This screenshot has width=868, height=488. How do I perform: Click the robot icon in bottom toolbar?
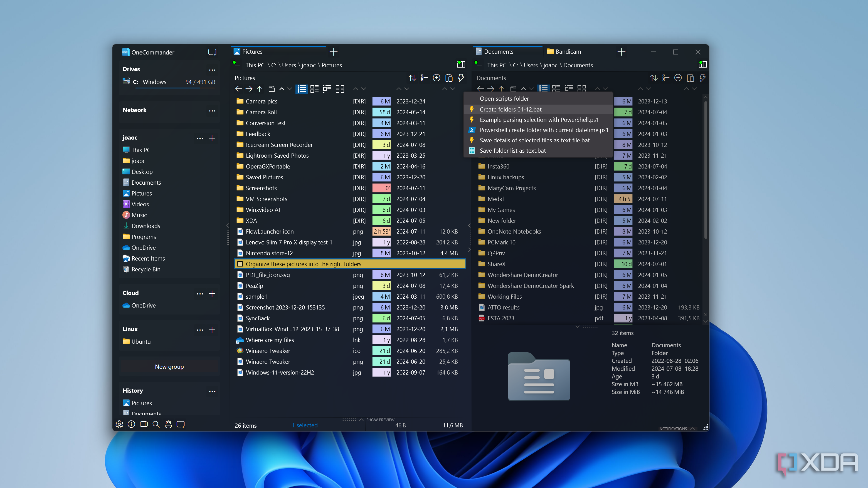(x=168, y=424)
